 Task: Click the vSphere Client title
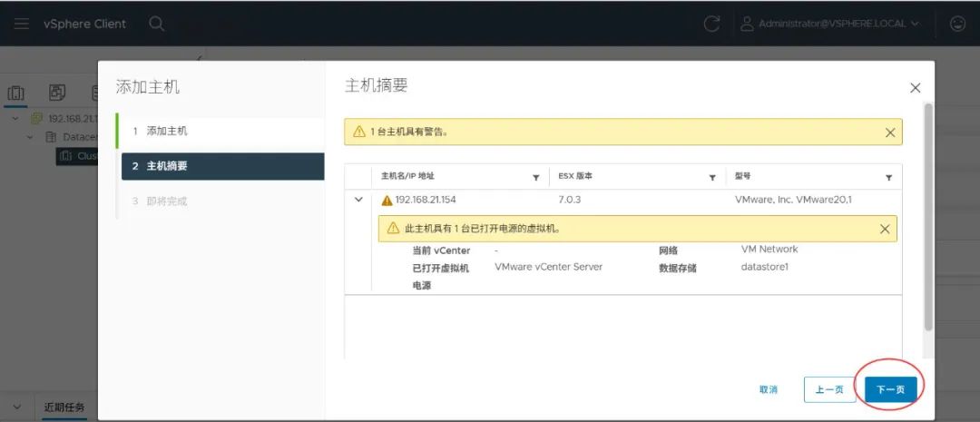coord(84,24)
